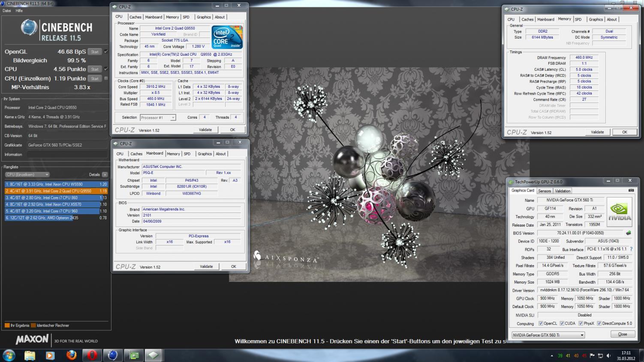This screenshot has width=644, height=362.
Task: Start the CPU benchmark
Action: coord(95,69)
